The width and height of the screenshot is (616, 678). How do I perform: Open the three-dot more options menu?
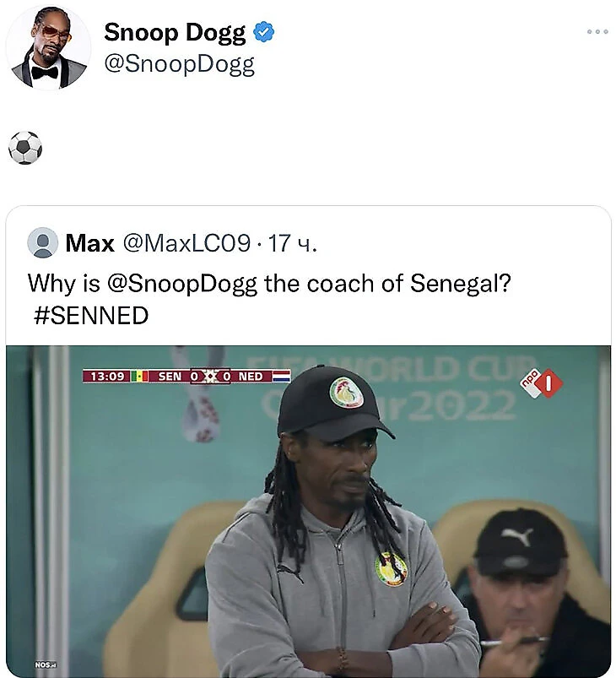pos(597,31)
